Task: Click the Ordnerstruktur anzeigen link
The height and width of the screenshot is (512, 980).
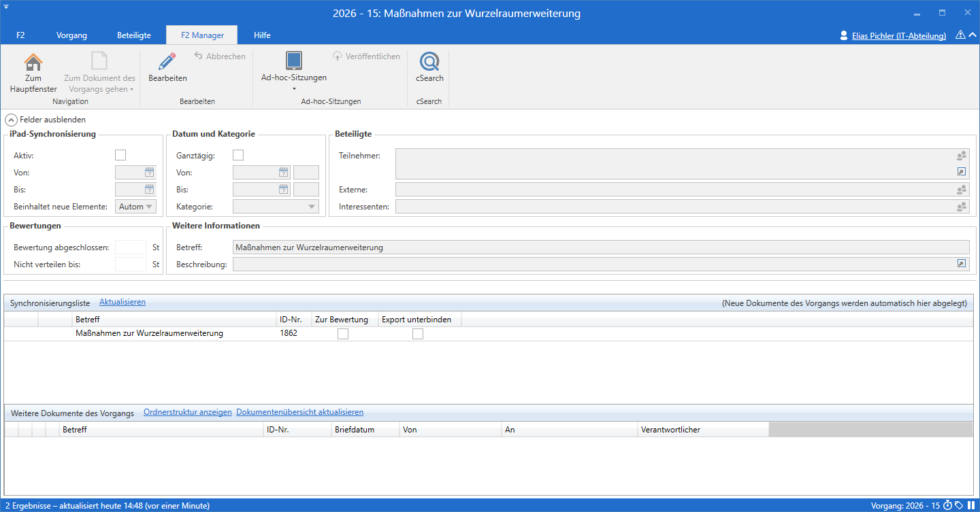Action: (187, 412)
